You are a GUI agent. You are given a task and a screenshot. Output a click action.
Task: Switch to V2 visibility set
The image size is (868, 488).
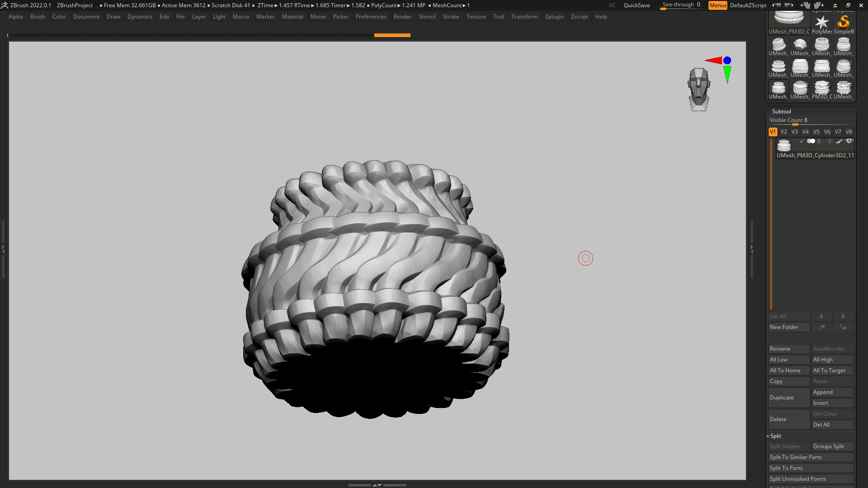783,132
